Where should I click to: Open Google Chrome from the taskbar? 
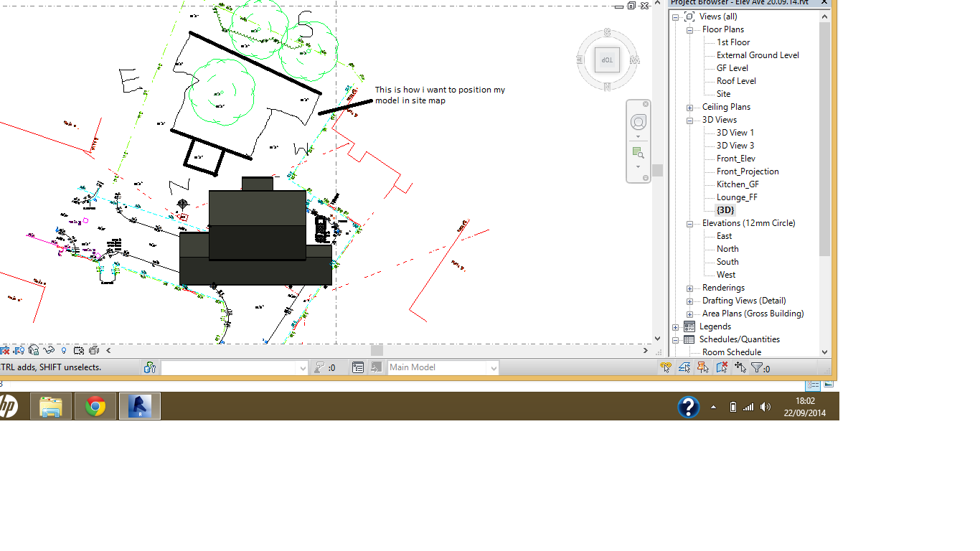pyautogui.click(x=95, y=406)
